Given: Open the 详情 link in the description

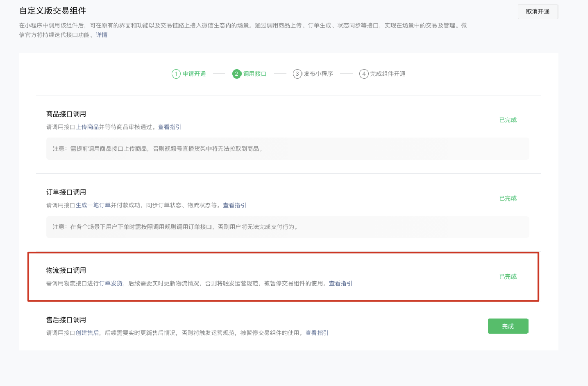Looking at the screenshot, I should pyautogui.click(x=101, y=35).
